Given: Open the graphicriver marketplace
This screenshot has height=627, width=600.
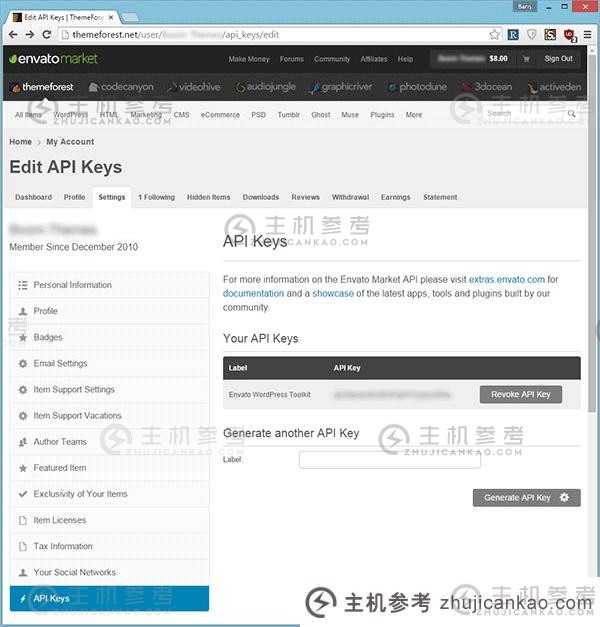Looking at the screenshot, I should 341,87.
